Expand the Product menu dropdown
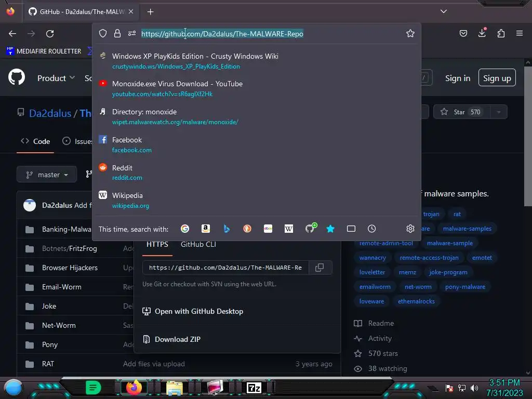The image size is (532, 399). [x=56, y=78]
